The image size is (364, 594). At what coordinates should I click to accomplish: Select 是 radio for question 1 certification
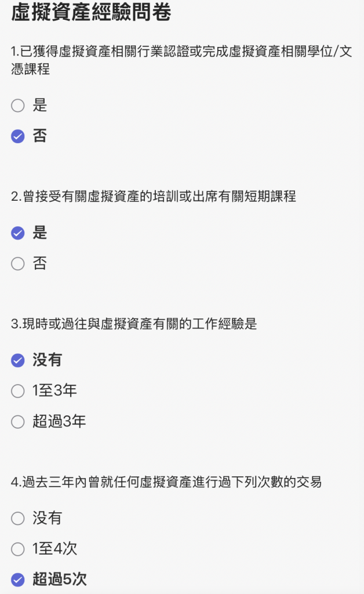(x=18, y=106)
